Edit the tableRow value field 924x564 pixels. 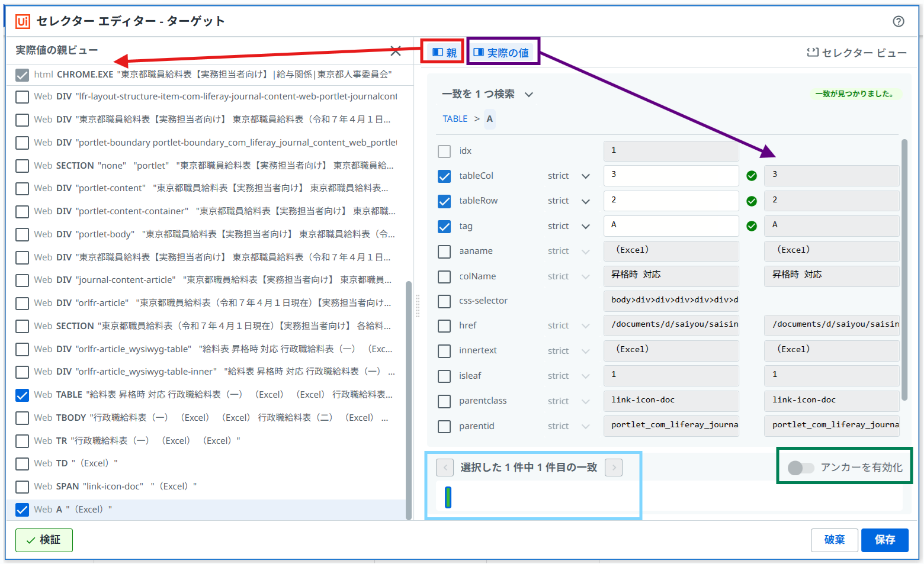pos(671,201)
